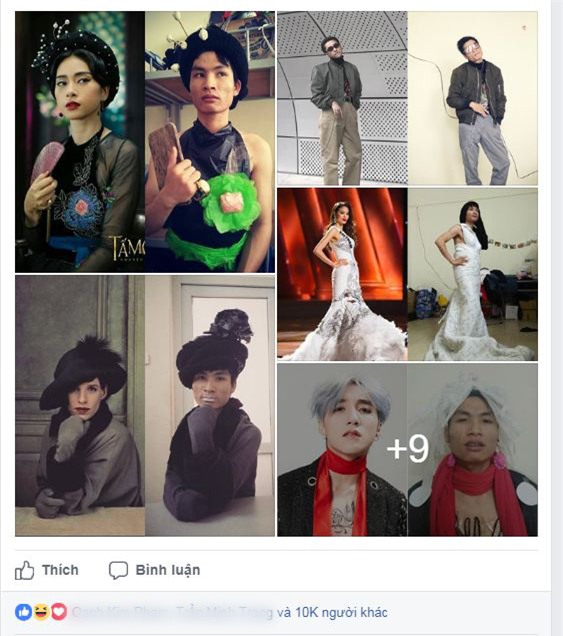The image size is (563, 636).
Task: Click the man in gray trousers posing
Action: point(473,98)
